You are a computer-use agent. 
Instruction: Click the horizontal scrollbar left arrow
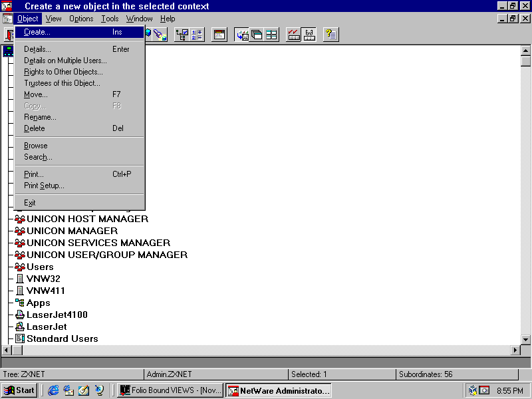[x=7, y=350]
